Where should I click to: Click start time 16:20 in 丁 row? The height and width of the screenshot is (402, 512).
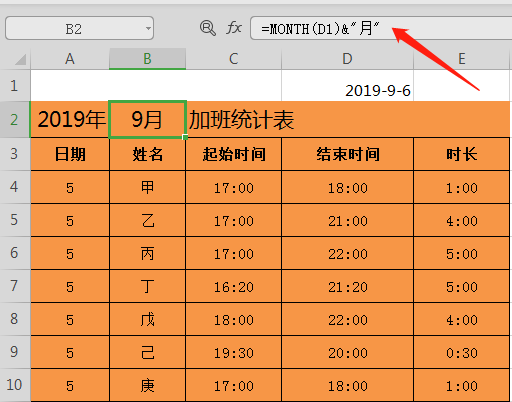tap(233, 286)
